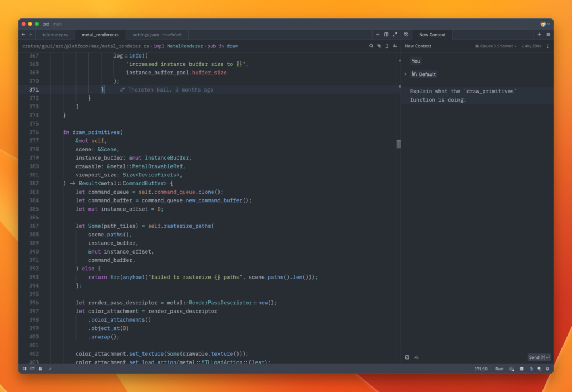Open the zed project name in title bar

pos(46,24)
